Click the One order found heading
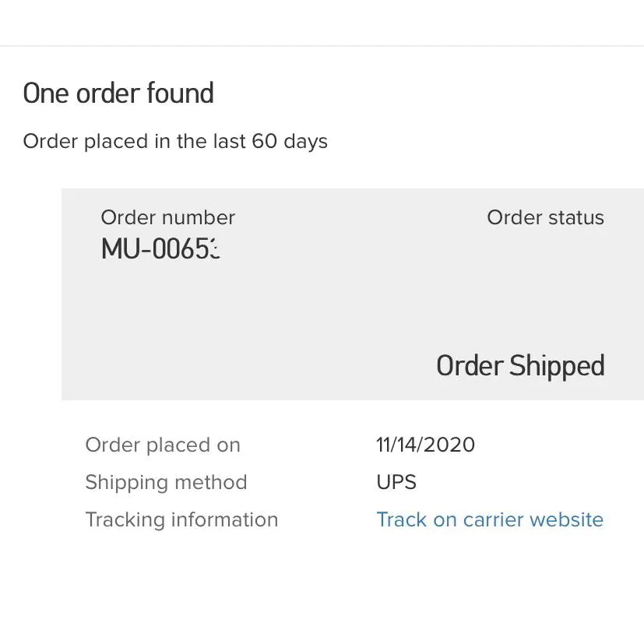 pyautogui.click(x=118, y=93)
